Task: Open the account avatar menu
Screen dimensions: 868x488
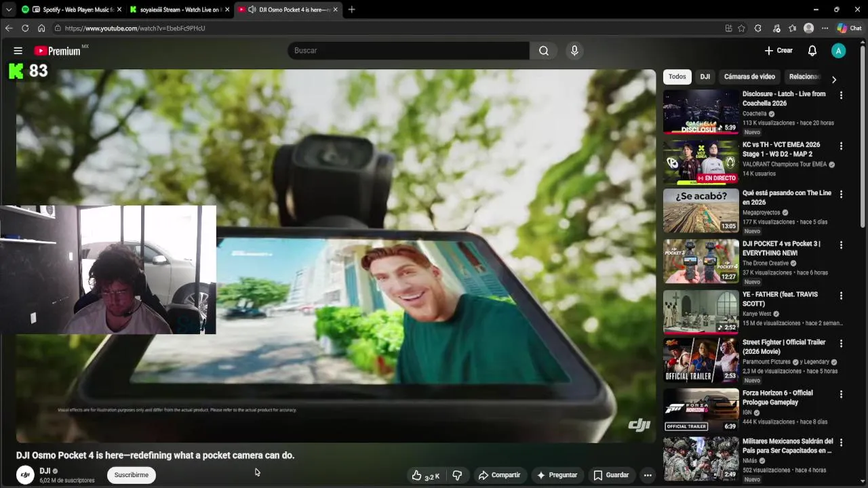Action: tap(839, 51)
